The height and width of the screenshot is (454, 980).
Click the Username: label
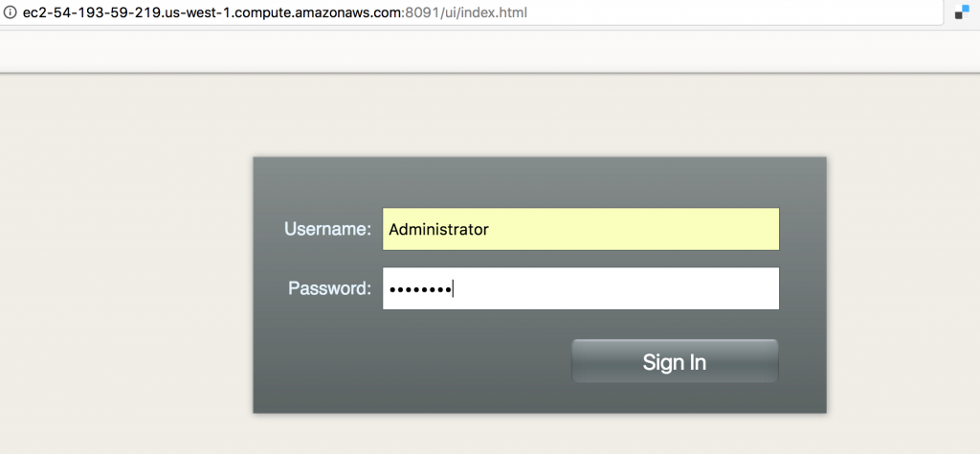tap(327, 229)
